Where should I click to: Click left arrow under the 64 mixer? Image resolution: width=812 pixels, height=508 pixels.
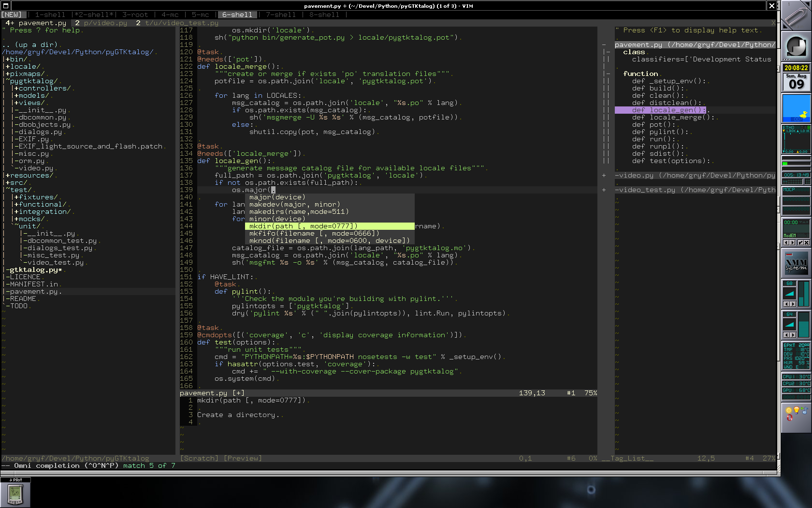coord(786,335)
